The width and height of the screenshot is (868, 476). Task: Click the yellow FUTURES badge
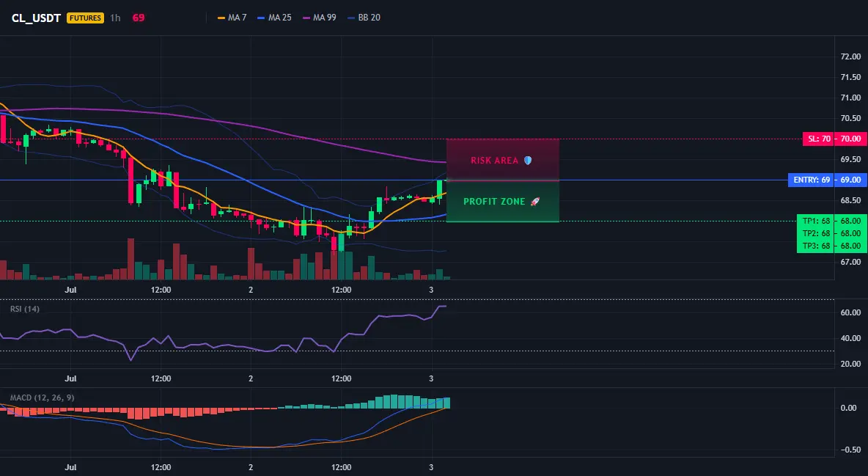[x=85, y=18]
